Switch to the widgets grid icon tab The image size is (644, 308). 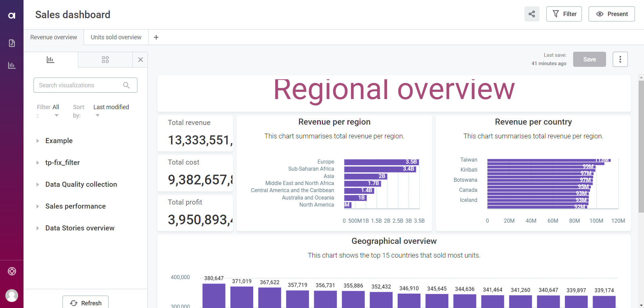tap(105, 59)
